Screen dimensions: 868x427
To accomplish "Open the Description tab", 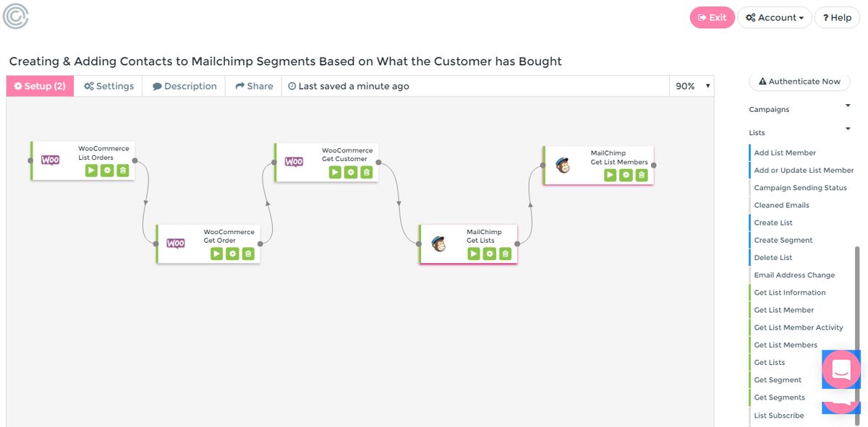I will pyautogui.click(x=185, y=85).
